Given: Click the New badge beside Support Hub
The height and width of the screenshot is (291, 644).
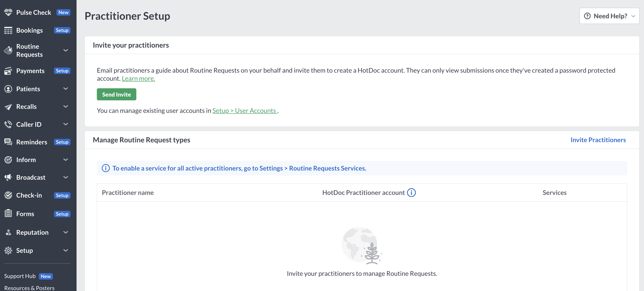Looking at the screenshot, I should tap(46, 276).
